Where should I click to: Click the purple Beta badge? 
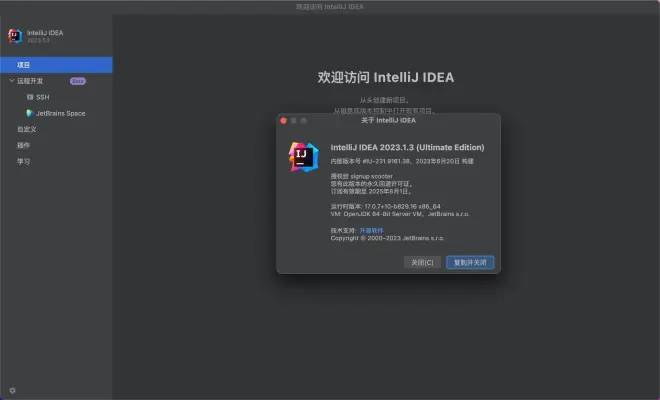click(x=77, y=81)
